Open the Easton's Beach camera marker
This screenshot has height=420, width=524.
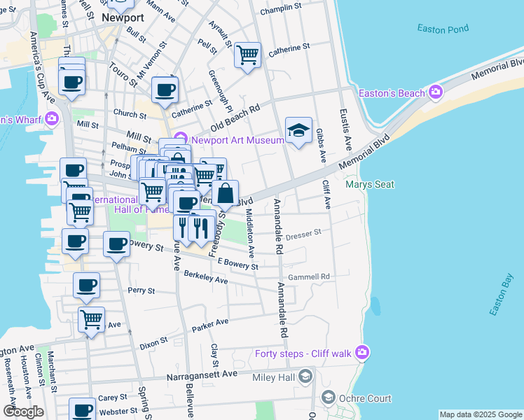pyautogui.click(x=436, y=92)
